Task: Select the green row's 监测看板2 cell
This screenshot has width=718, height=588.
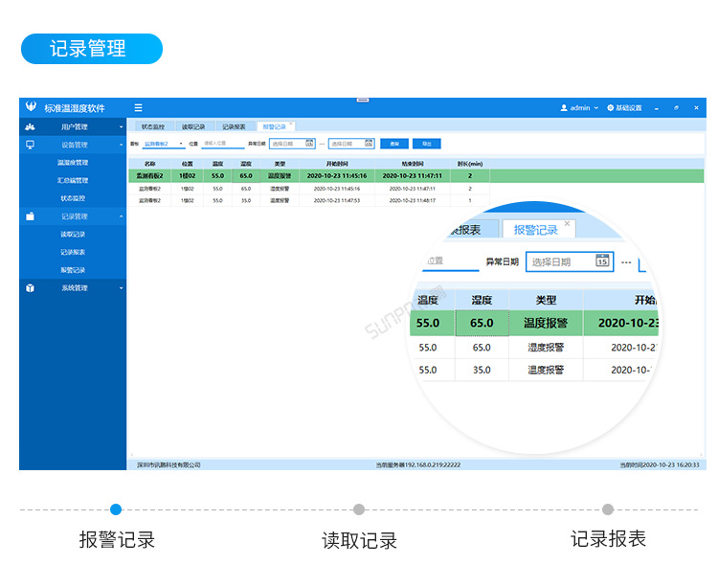Action: 149,176
